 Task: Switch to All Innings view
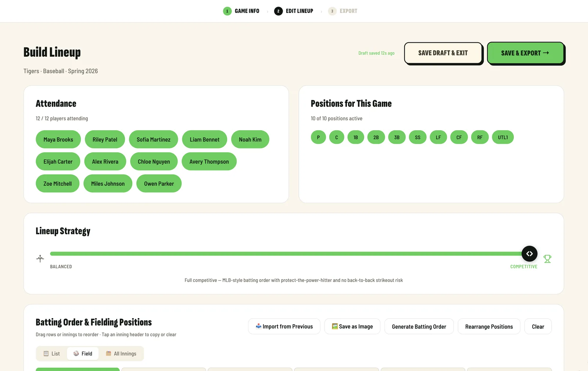[x=121, y=353]
